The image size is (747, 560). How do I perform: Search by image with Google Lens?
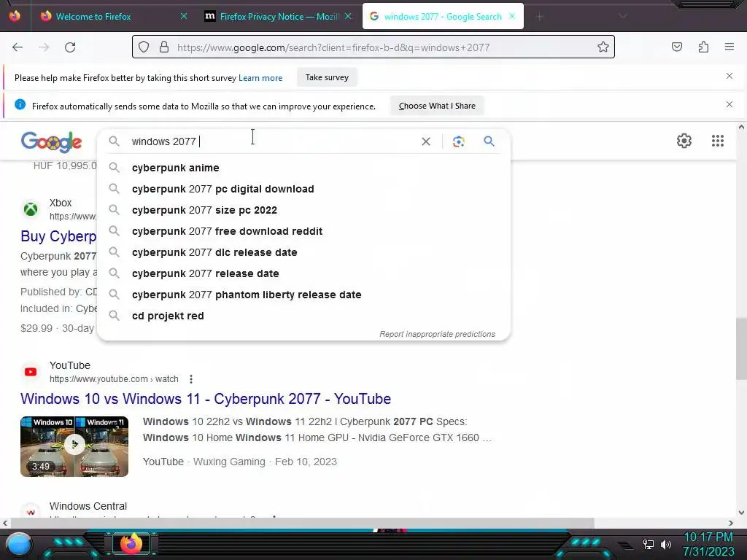pyautogui.click(x=458, y=141)
